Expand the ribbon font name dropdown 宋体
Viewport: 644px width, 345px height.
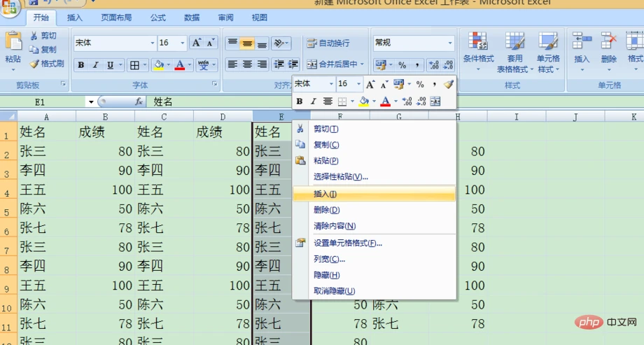[151, 43]
